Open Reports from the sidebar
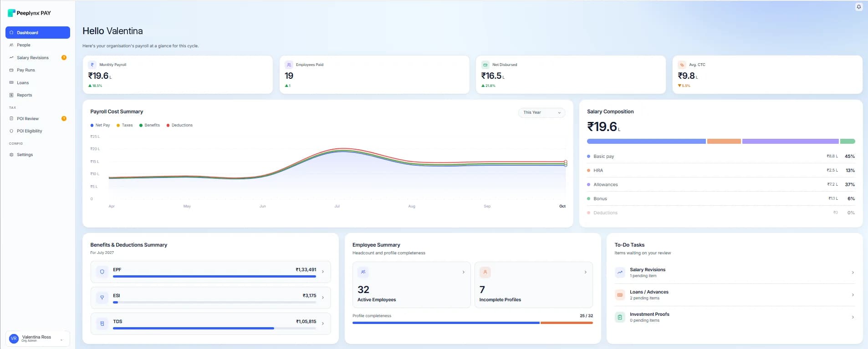Image resolution: width=868 pixels, height=349 pixels. [38, 95]
